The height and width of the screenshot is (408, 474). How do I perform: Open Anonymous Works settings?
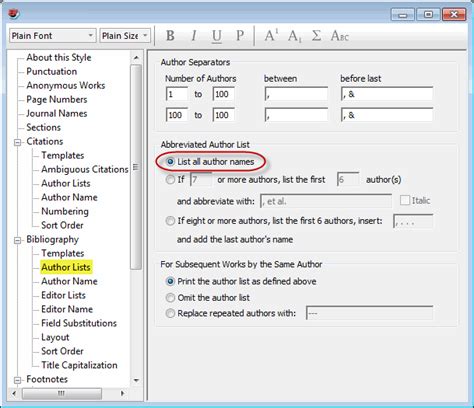[x=66, y=85]
